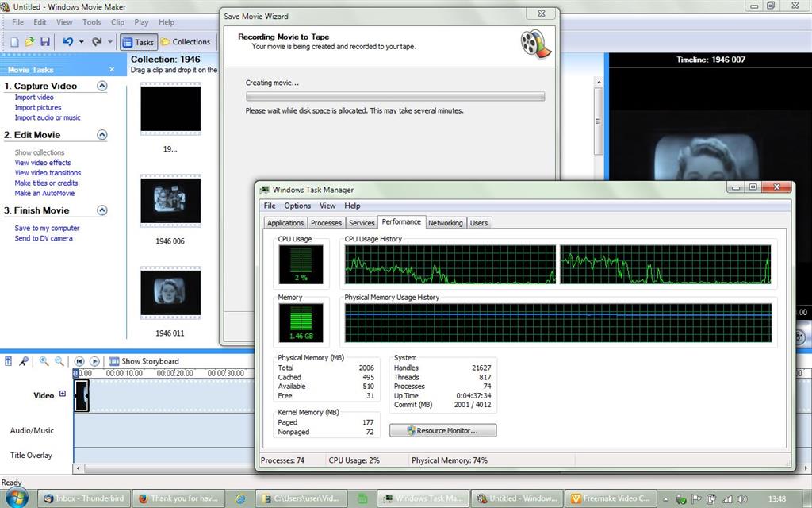Click the Resource Monitor button
Screen dimensions: 812x508
click(442, 430)
